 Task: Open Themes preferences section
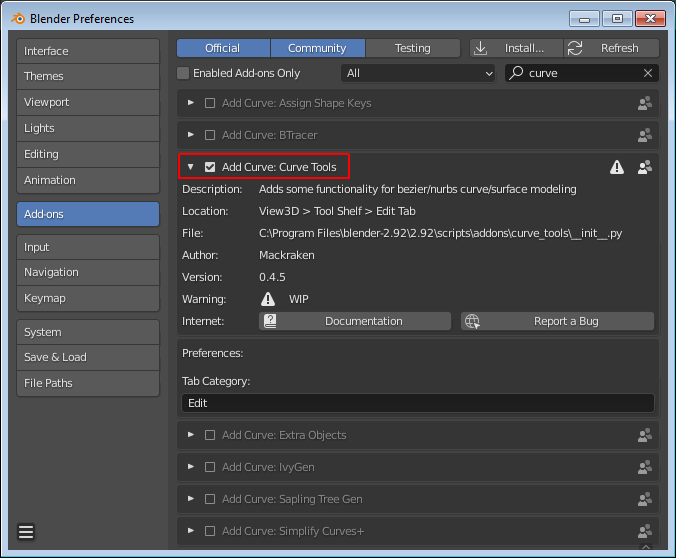point(88,76)
